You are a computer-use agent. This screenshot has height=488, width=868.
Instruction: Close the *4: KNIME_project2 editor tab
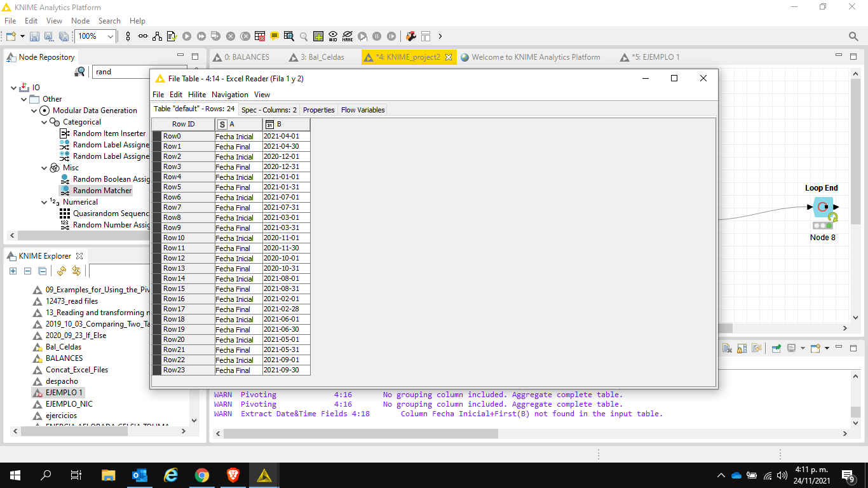point(448,57)
